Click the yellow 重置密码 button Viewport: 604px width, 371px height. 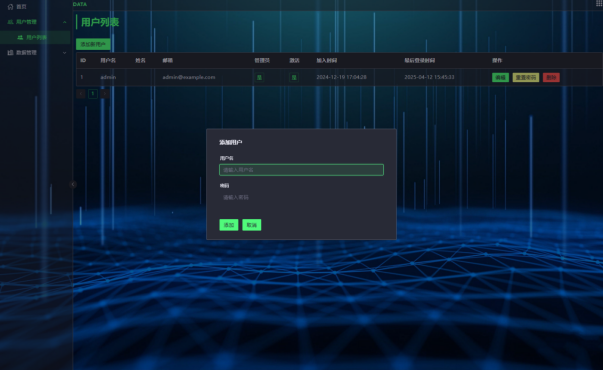pos(526,77)
